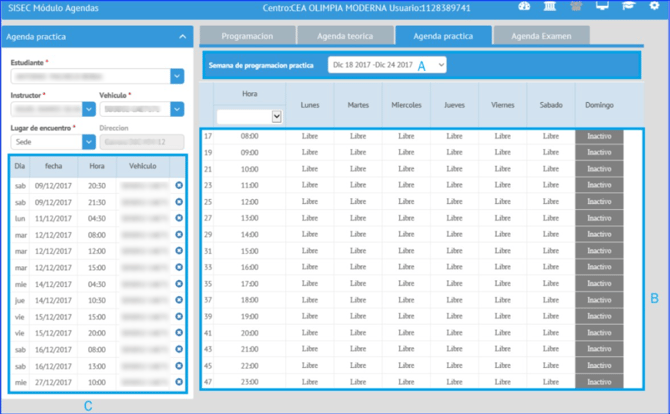670x414 pixels.
Task: Delete the lun 11/12/2017 04:30 entry
Action: click(178, 218)
